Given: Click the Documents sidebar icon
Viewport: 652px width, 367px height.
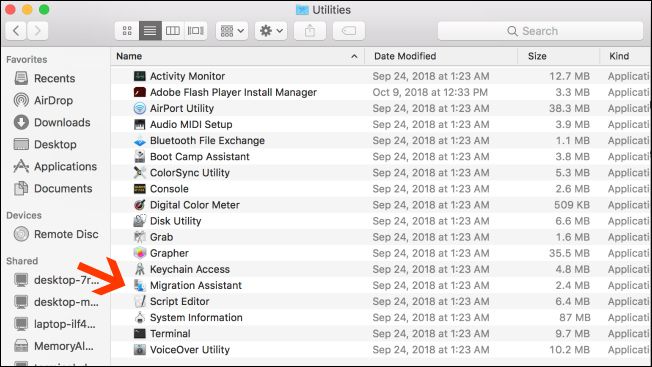Looking at the screenshot, I should pyautogui.click(x=21, y=188).
